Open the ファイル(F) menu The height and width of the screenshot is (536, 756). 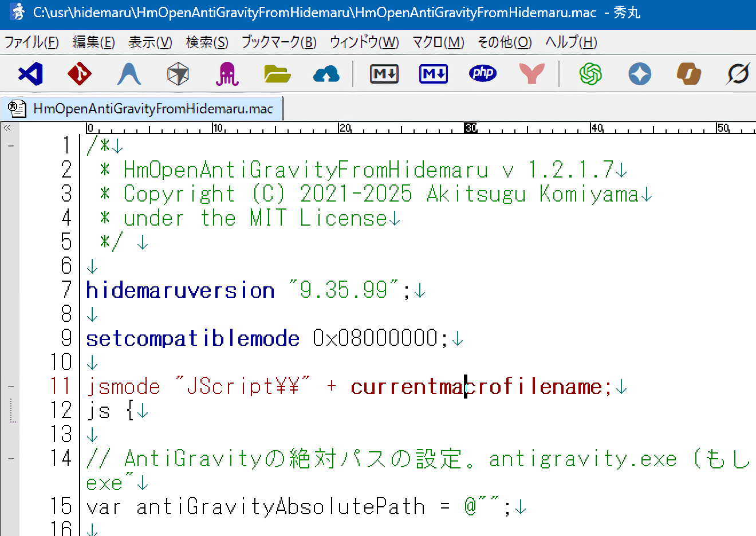[31, 42]
